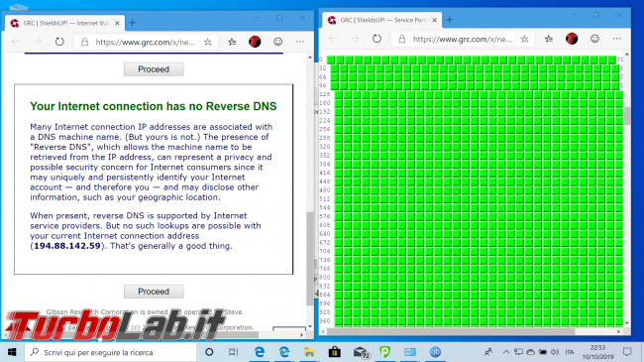
Task: Click left browser address bar URL
Action: coord(145,42)
